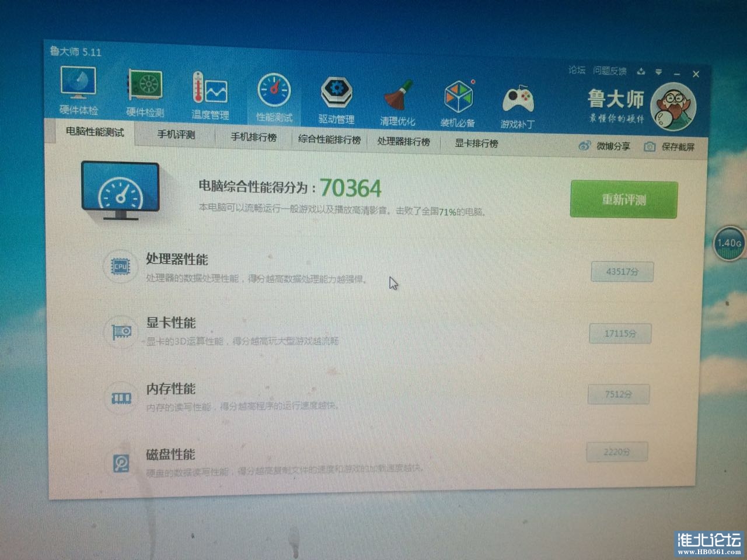
Task: Open the 问题反馈 feedback link
Action: tap(609, 71)
